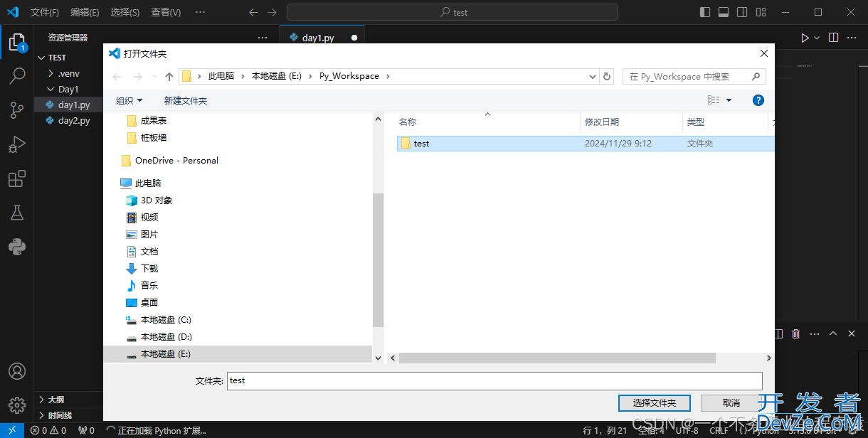Click the 选择文件夹 button
Image resolution: width=868 pixels, height=438 pixels.
[655, 402]
